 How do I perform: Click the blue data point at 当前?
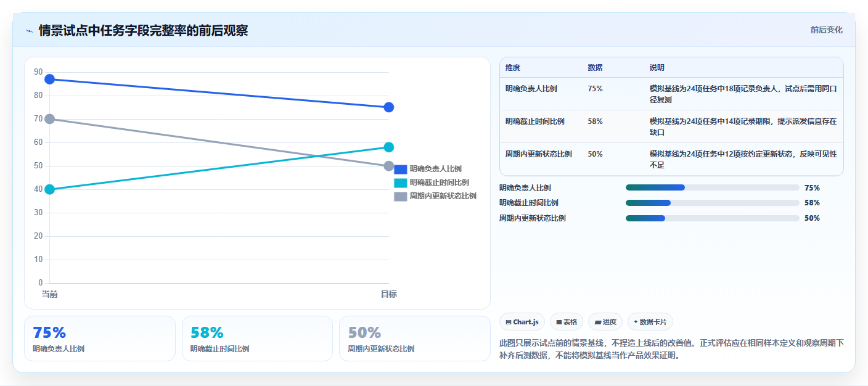[x=50, y=80]
